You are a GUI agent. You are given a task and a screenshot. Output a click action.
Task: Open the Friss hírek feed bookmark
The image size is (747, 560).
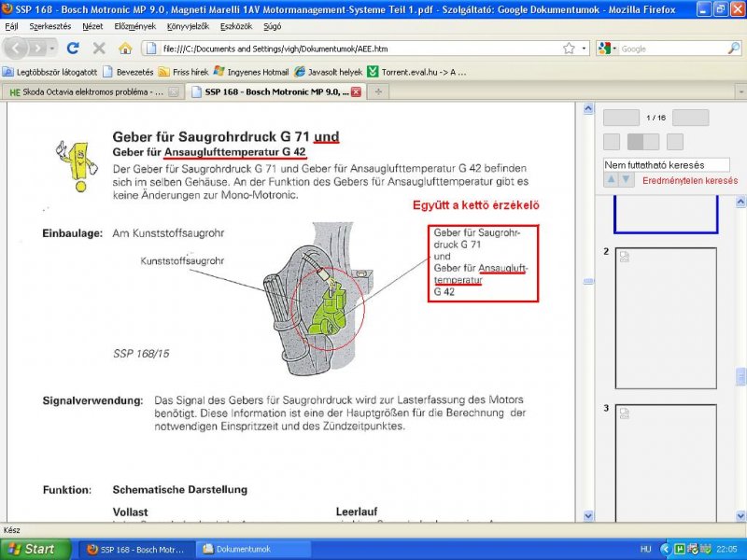[183, 72]
